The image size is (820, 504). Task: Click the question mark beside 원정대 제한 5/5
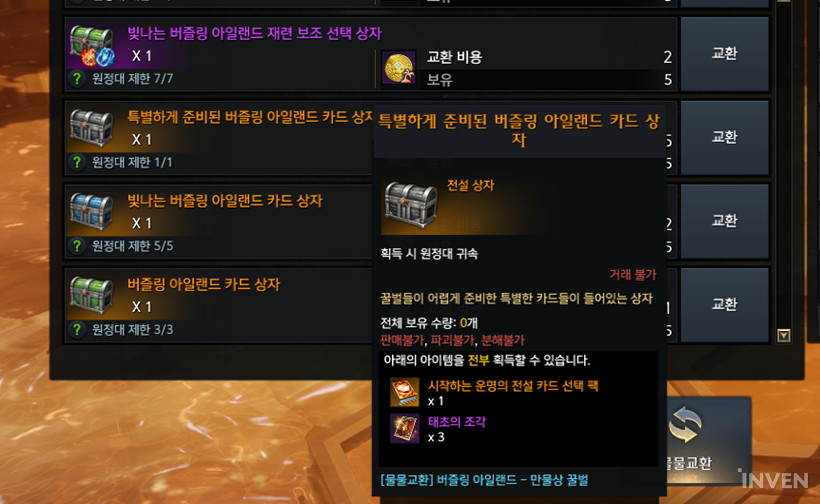(77, 246)
